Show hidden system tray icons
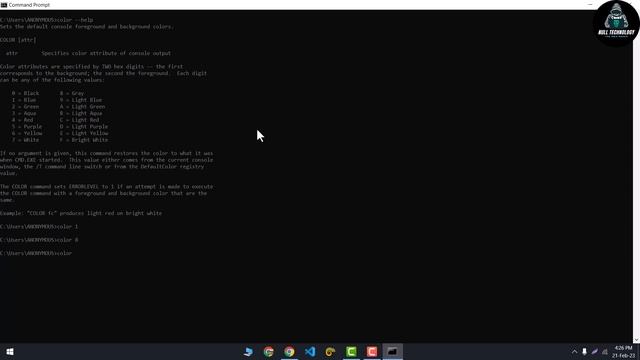 574,352
